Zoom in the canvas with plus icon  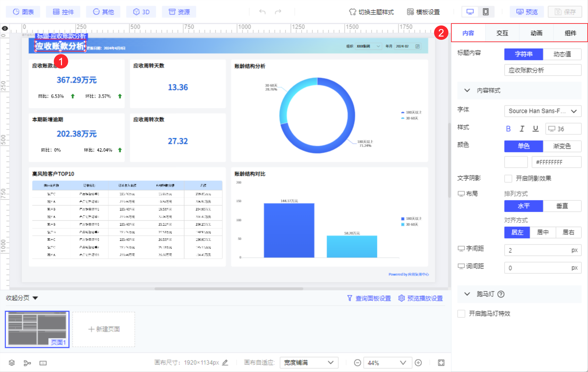[x=418, y=363]
